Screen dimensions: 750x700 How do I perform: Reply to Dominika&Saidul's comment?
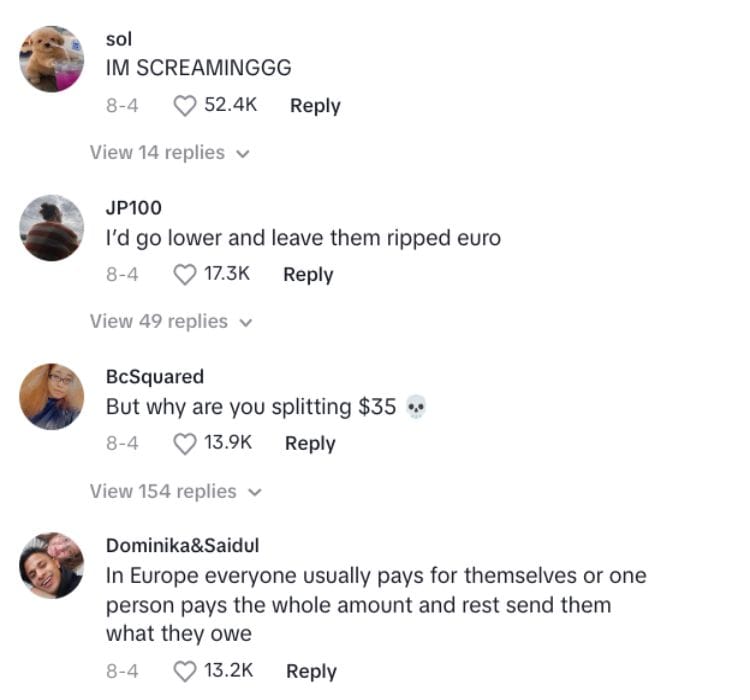(311, 671)
